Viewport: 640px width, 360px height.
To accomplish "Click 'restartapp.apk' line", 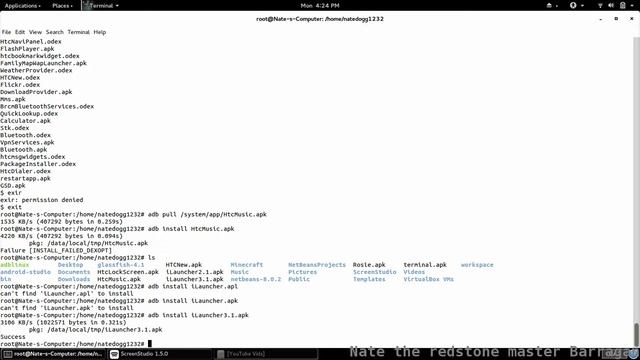I will pyautogui.click(x=25, y=178).
